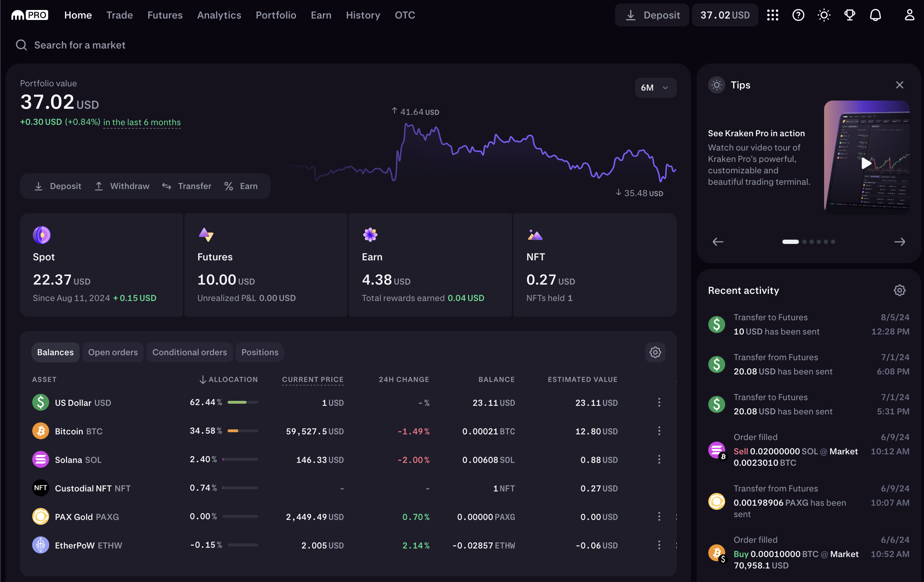Click the help question mark icon
The width and height of the screenshot is (924, 582).
pos(798,15)
